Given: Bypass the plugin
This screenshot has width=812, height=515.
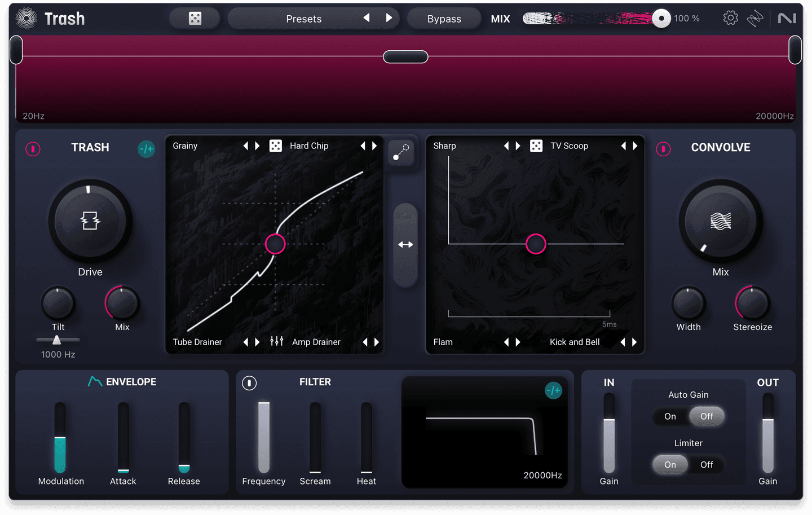Looking at the screenshot, I should pos(444,18).
